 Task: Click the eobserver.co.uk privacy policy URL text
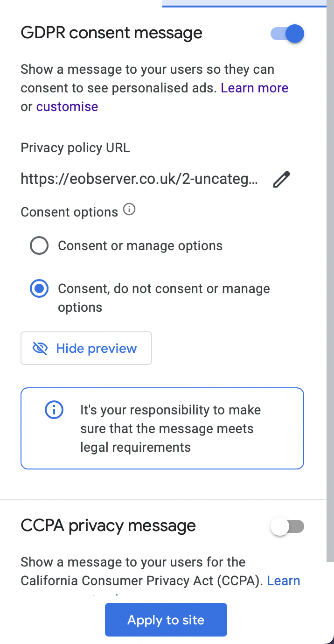point(139,179)
